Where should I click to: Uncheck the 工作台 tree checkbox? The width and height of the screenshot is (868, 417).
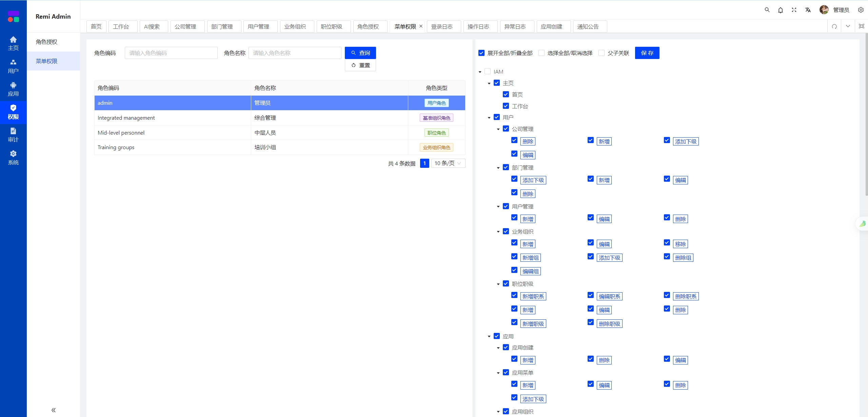[x=506, y=106]
